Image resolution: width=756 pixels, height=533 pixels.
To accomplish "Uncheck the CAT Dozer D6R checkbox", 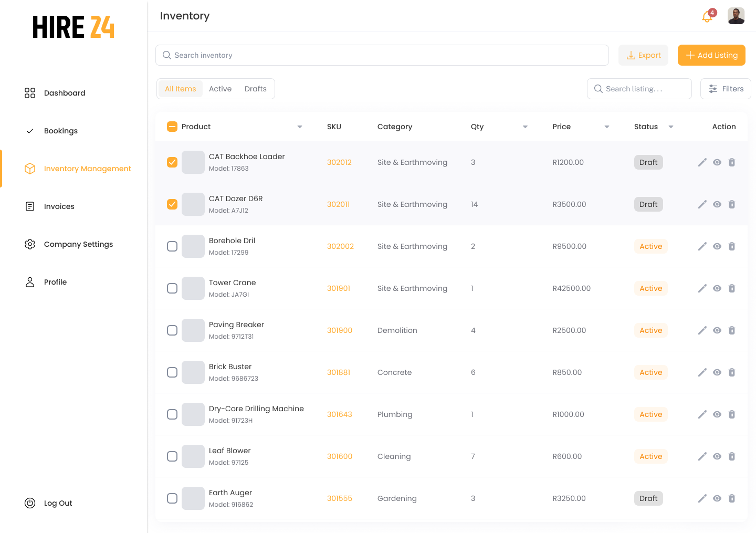I will point(172,204).
